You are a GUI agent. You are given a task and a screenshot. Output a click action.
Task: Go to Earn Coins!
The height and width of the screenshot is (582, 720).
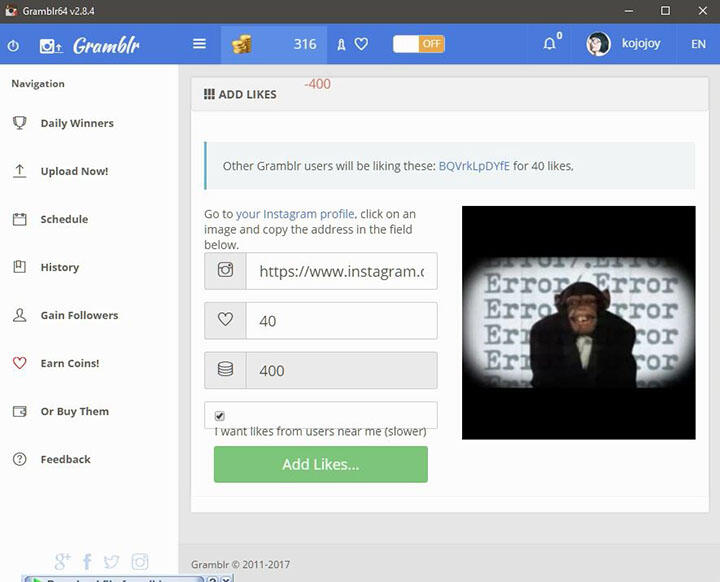[70, 363]
